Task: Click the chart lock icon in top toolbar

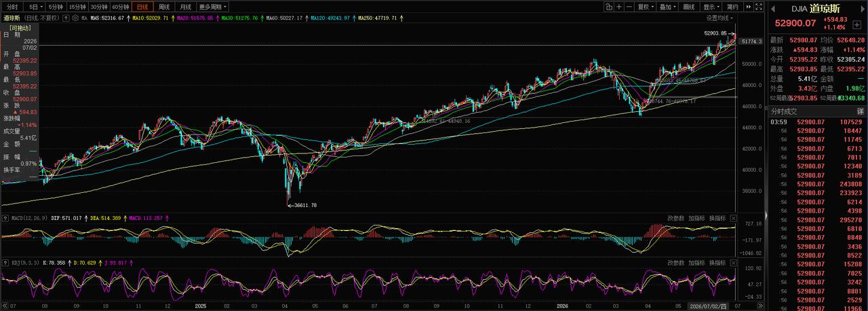Action: pos(609,7)
